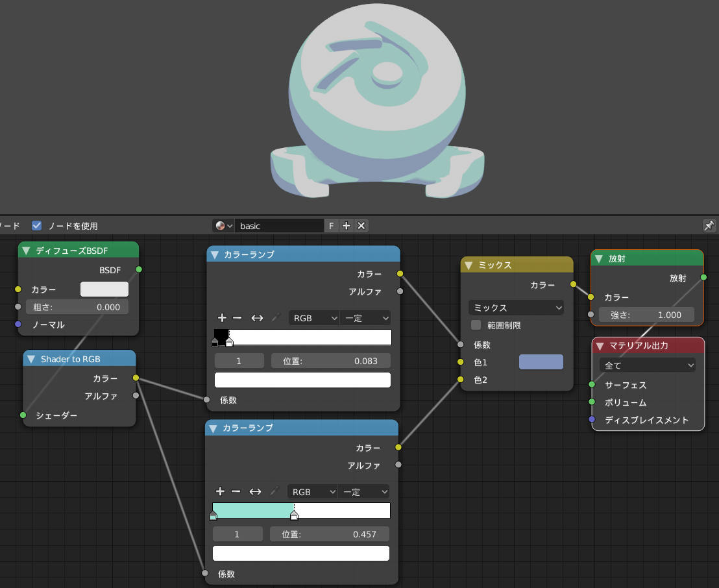Screen dimensions: 719x588
Task: Add a color stop in the ramp with 位置 0.457
Action: [x=220, y=492]
